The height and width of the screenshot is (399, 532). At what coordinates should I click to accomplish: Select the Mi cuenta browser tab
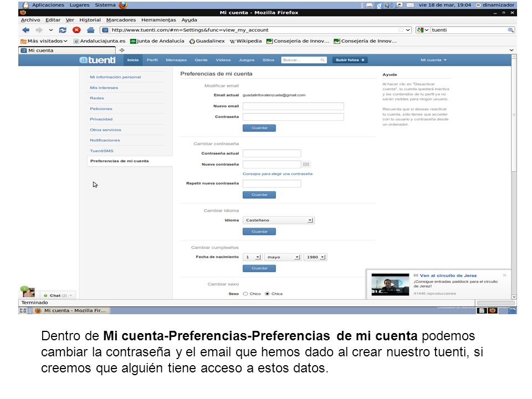pos(67,50)
